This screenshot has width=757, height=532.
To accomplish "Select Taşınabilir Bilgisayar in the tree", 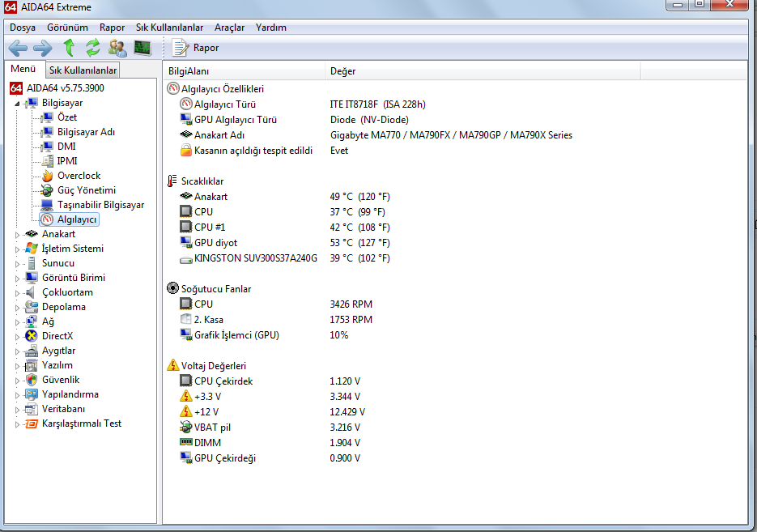I will [x=101, y=205].
